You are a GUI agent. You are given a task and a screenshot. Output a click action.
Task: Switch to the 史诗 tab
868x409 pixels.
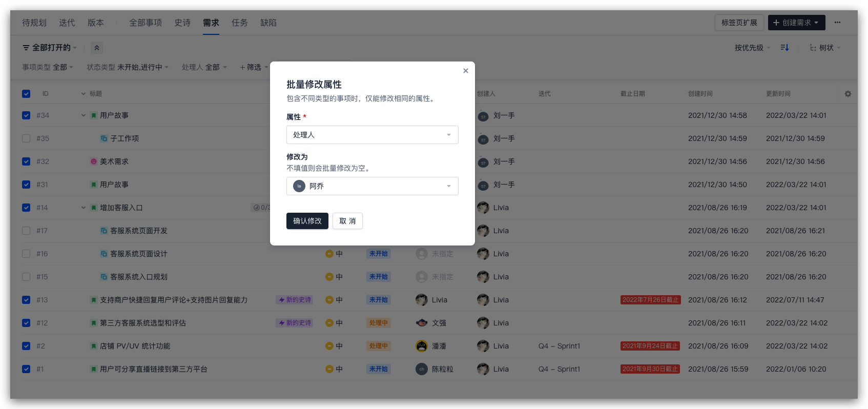tap(182, 23)
